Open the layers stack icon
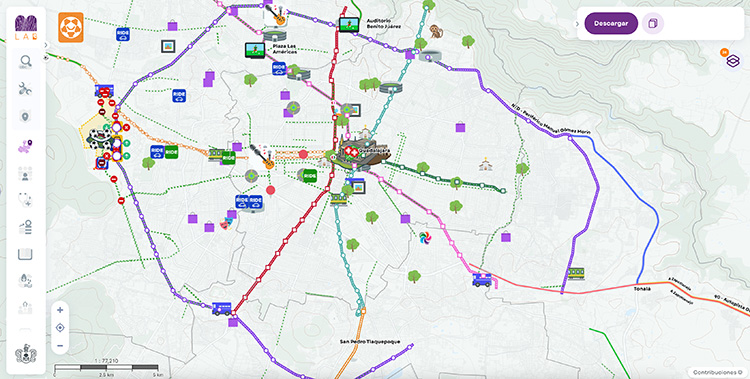The image size is (750, 379). click(x=733, y=61)
